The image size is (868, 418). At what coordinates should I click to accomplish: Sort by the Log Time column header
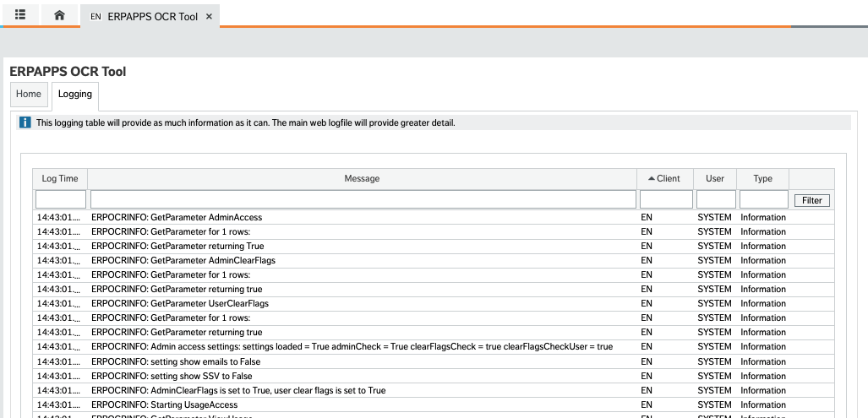(60, 178)
